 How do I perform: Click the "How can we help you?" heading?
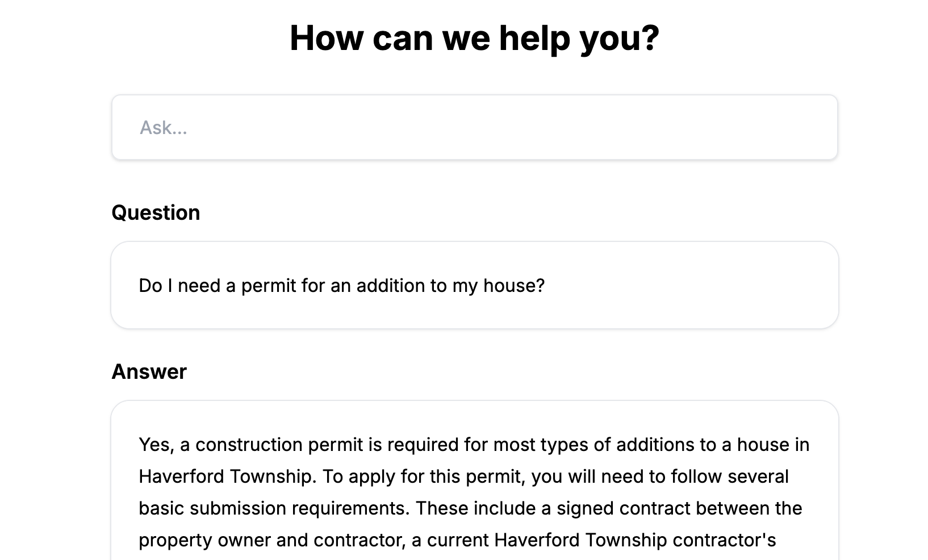474,38
